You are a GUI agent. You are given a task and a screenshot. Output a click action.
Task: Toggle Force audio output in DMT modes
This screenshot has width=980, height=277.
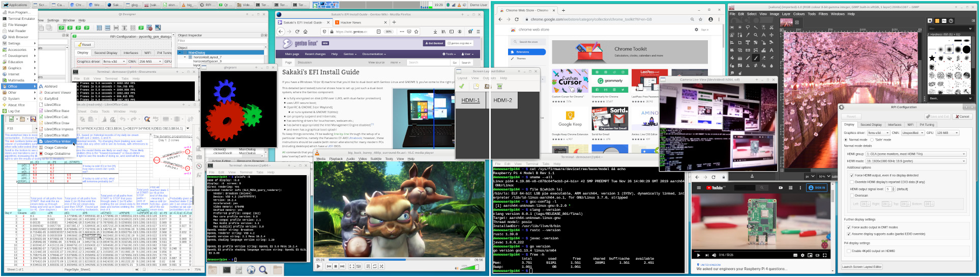pos(849,227)
